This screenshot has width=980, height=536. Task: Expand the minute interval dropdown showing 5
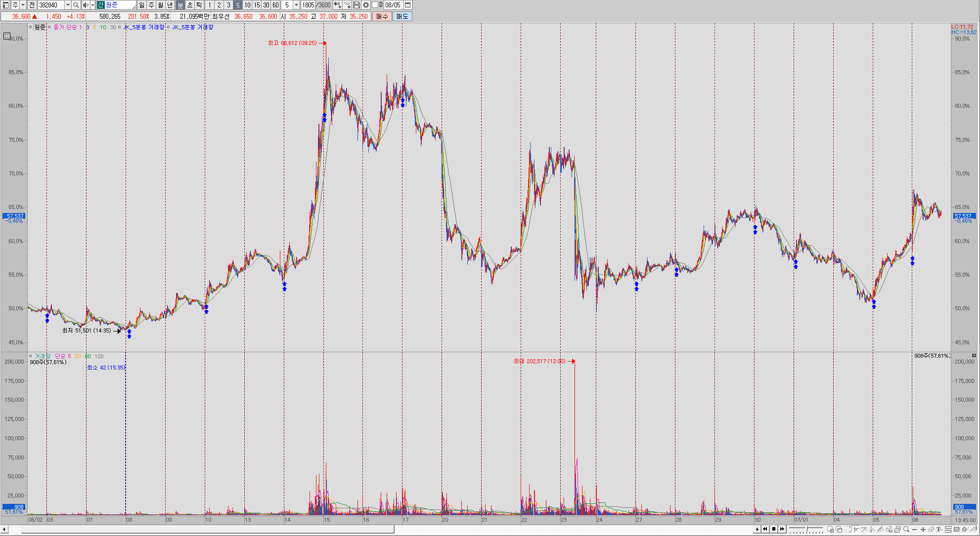296,5
